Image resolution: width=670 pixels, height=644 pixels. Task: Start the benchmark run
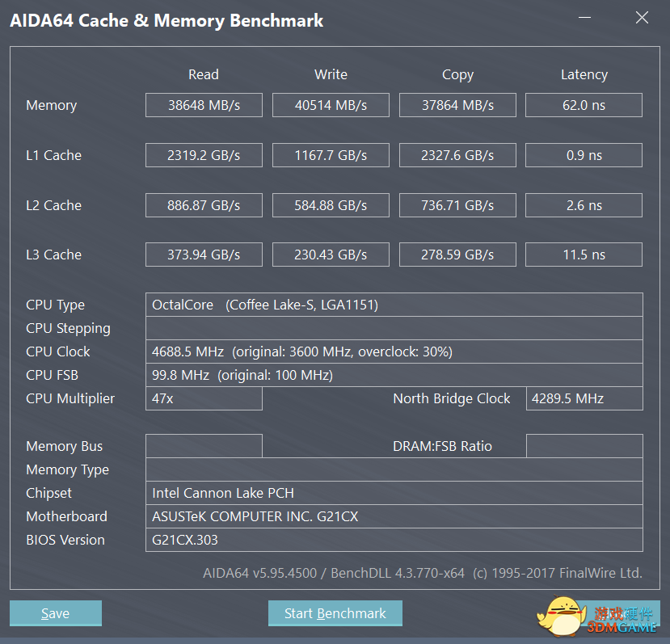335,613
